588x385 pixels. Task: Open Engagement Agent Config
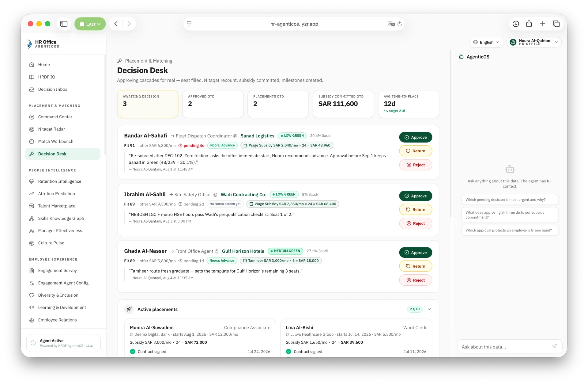click(62, 283)
